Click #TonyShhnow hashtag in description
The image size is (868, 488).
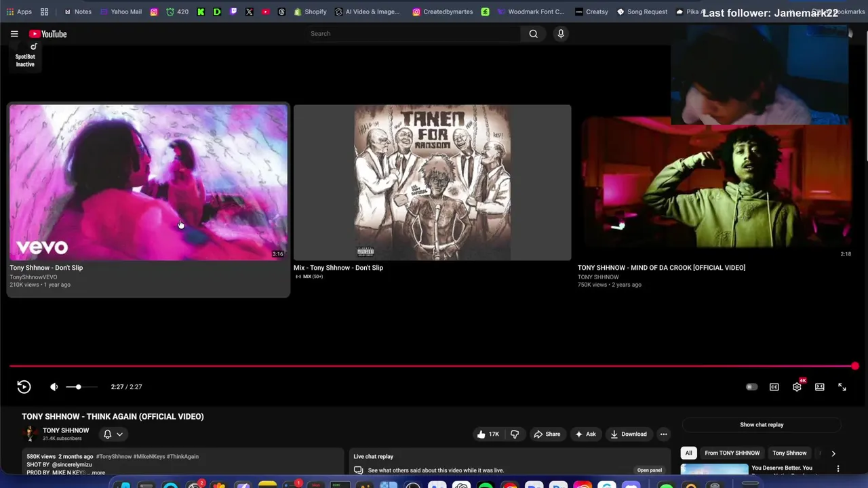coord(113,457)
